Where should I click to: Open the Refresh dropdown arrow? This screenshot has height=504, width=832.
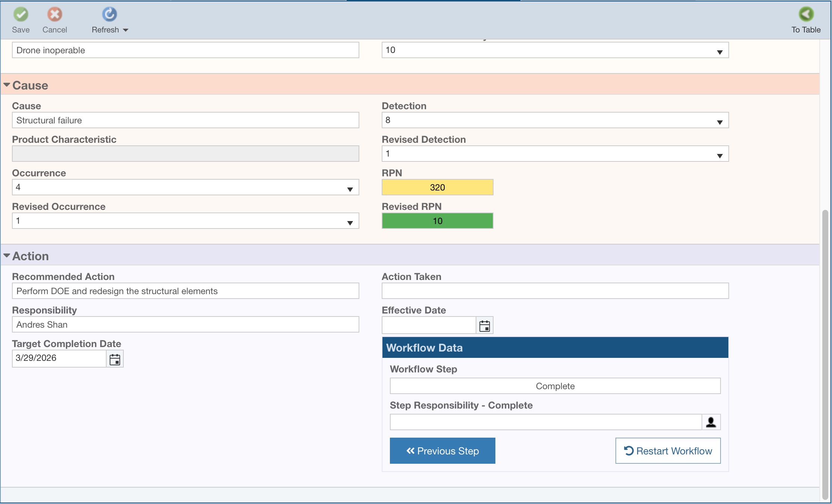point(126,30)
